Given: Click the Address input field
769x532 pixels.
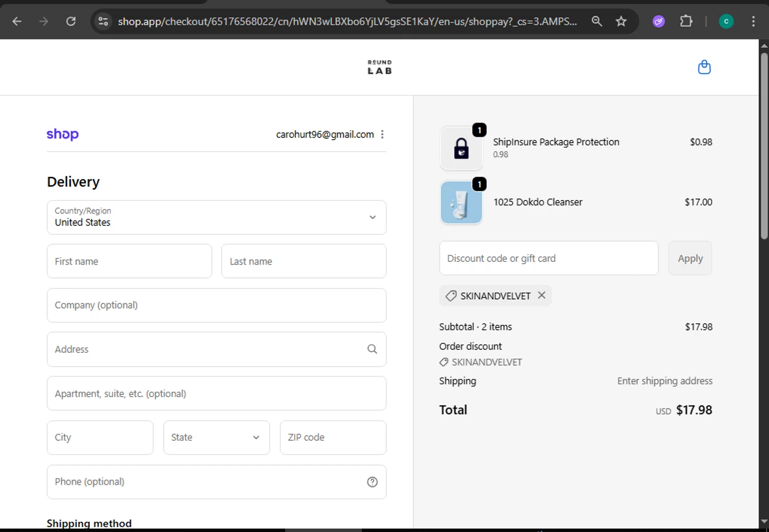Looking at the screenshot, I should (x=216, y=350).
